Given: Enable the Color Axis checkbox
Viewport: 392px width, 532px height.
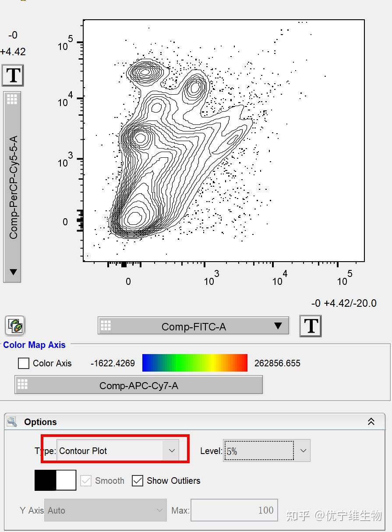Looking at the screenshot, I should [24, 363].
